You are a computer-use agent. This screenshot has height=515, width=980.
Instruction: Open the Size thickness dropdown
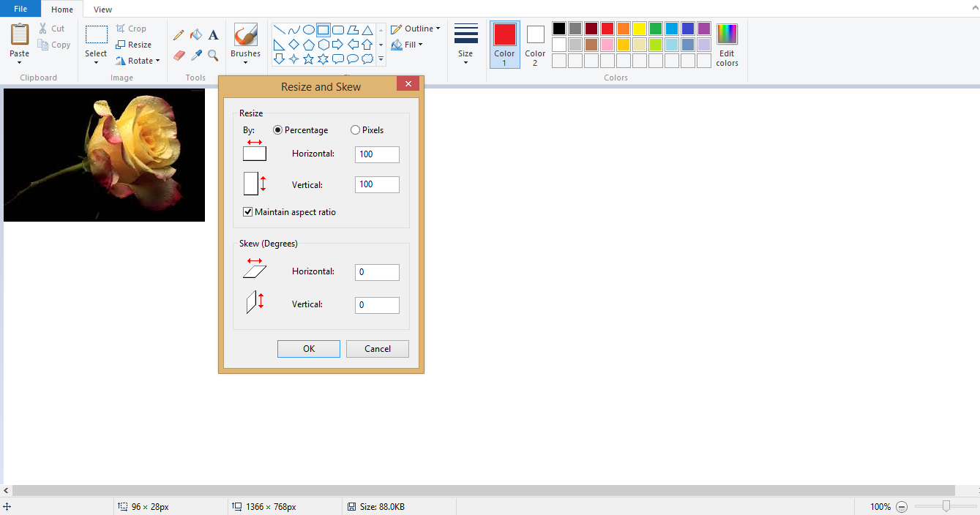click(x=465, y=44)
